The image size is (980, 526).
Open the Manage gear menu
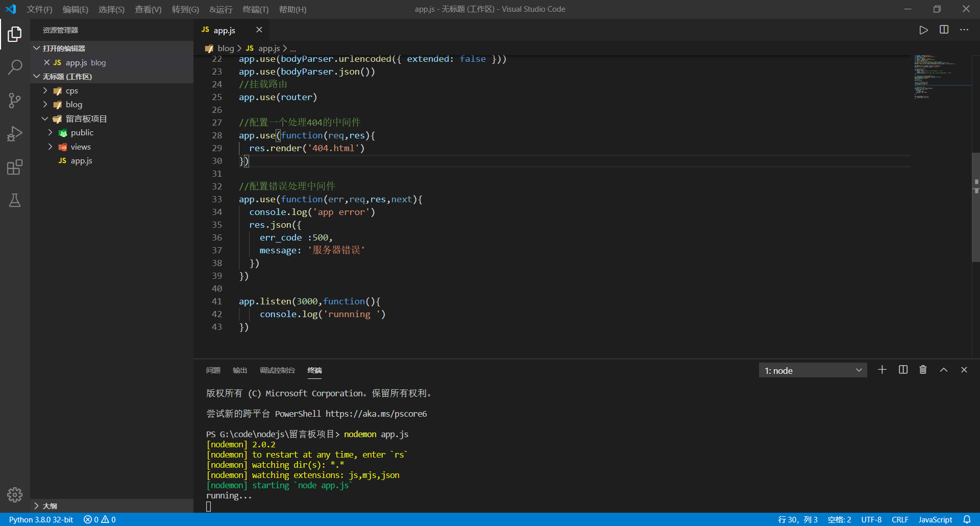tap(15, 494)
